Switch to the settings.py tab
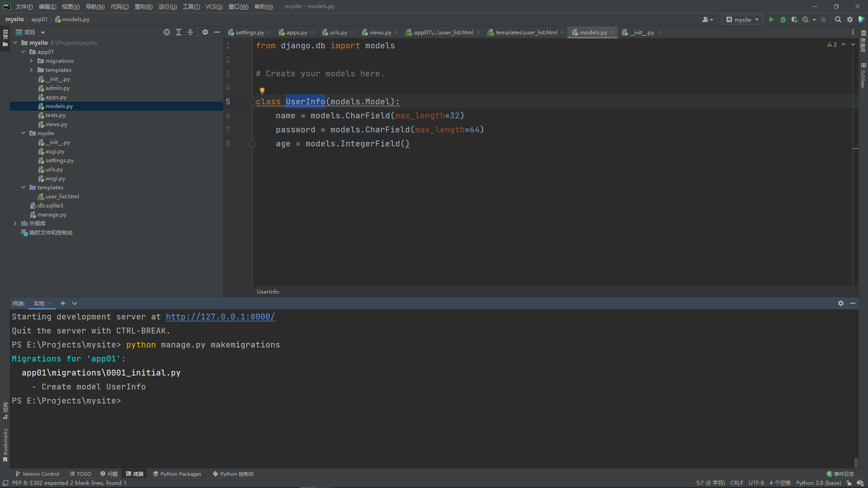This screenshot has width=868, height=488. [250, 32]
